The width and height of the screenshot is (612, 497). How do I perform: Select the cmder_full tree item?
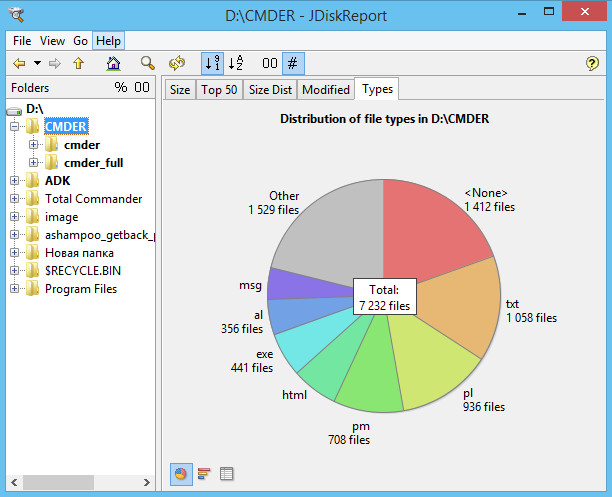coord(93,163)
